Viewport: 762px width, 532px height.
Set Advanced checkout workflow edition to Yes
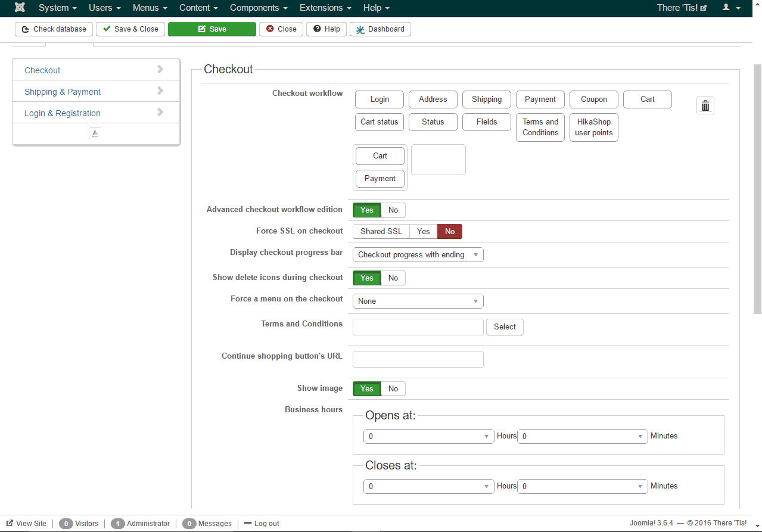coord(367,210)
